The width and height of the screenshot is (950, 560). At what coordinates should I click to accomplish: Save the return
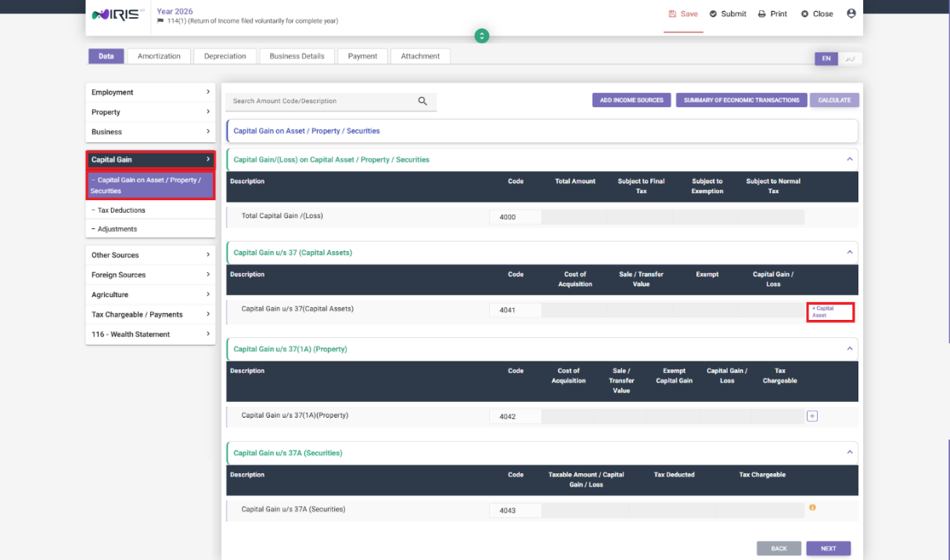683,14
